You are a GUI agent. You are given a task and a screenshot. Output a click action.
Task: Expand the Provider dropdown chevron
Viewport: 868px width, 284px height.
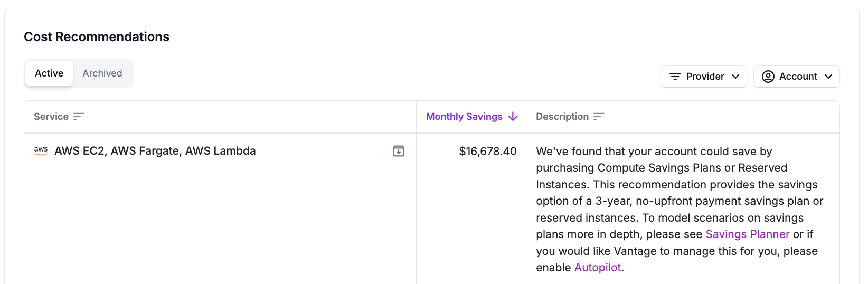point(735,77)
